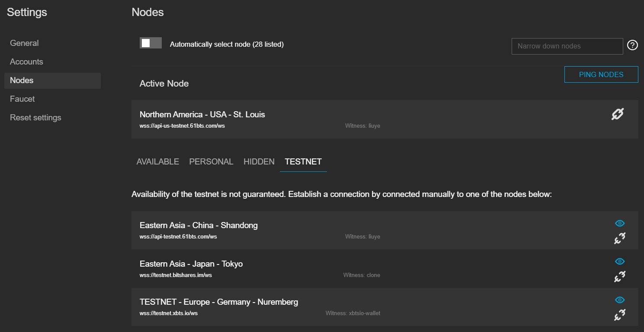
Task: Hide the China Shandong node via eye icon
Action: [x=620, y=223]
